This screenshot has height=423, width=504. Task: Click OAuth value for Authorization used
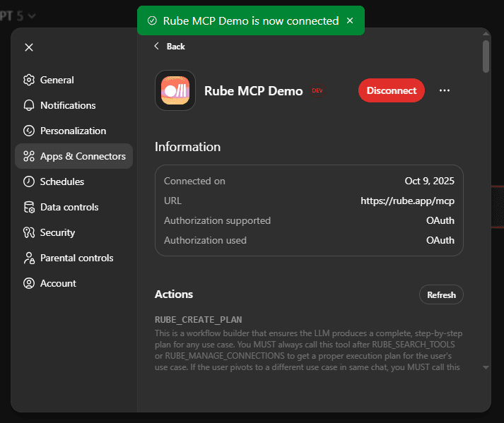click(x=440, y=240)
